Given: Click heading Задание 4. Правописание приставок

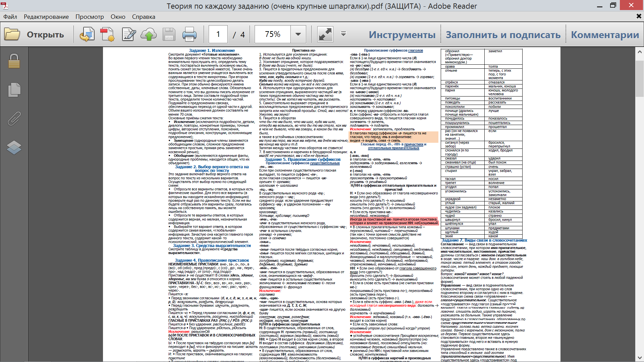Looking at the screenshot, I should tap(212, 260).
